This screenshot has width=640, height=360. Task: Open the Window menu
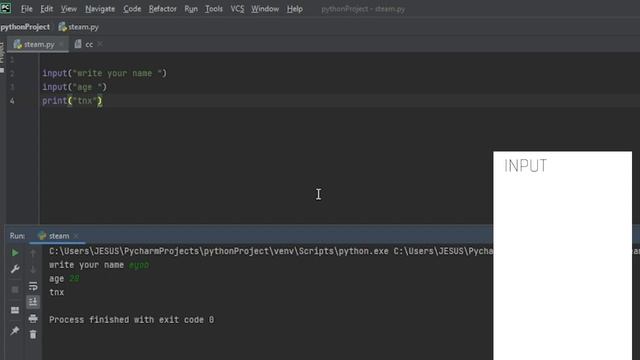pyautogui.click(x=265, y=9)
